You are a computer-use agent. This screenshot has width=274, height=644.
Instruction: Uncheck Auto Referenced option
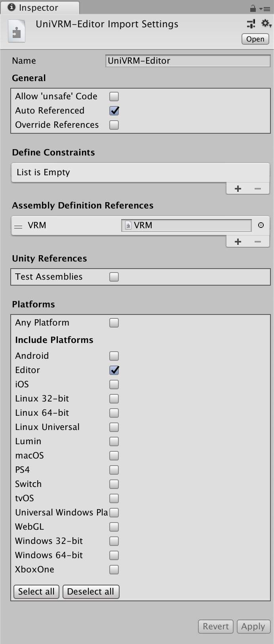point(114,111)
